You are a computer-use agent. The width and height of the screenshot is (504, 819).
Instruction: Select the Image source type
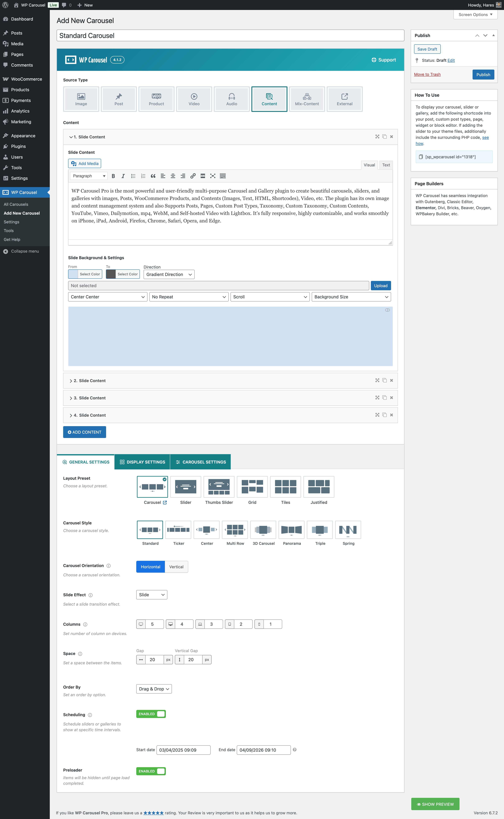tap(81, 99)
